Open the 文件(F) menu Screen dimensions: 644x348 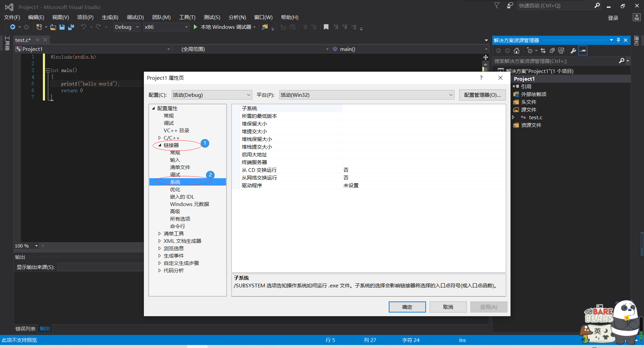12,17
